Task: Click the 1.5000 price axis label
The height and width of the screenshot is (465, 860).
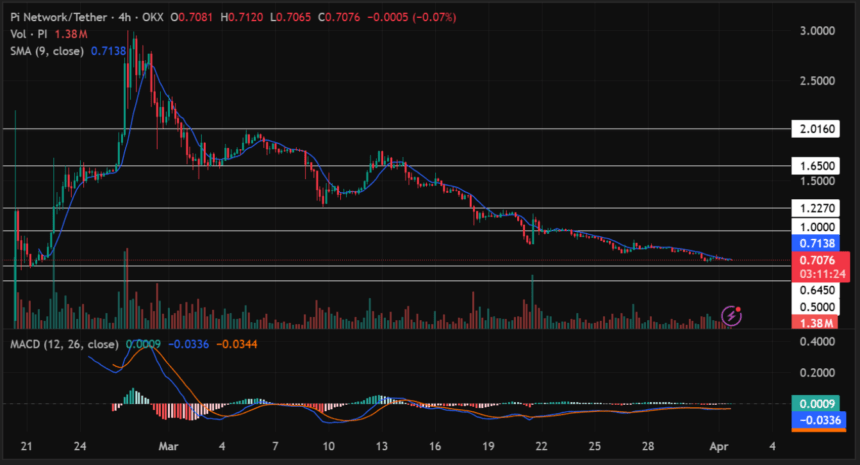Action: click(x=817, y=181)
